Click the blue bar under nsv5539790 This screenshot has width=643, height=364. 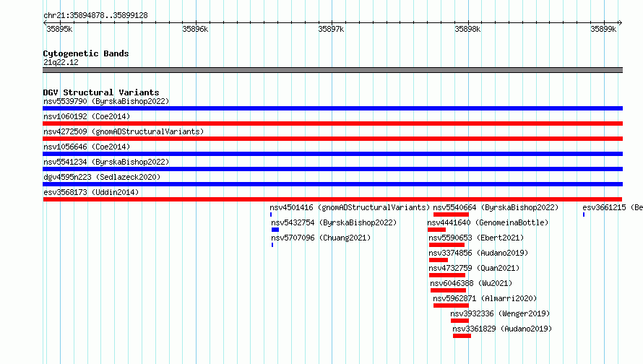coord(332,108)
